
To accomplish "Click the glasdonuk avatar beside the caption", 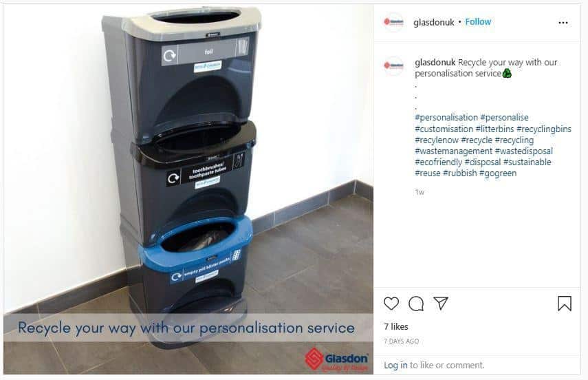I will 393,65.
